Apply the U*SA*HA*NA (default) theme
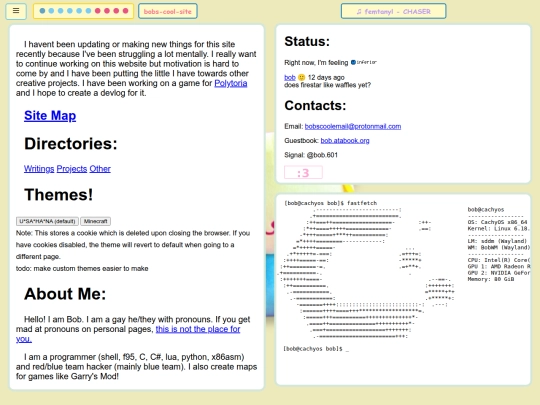The width and height of the screenshot is (540, 405). [47, 221]
